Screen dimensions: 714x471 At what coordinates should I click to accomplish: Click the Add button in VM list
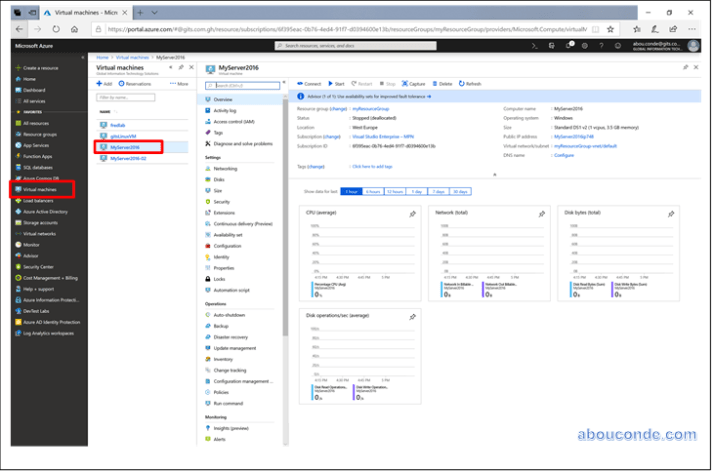click(104, 84)
